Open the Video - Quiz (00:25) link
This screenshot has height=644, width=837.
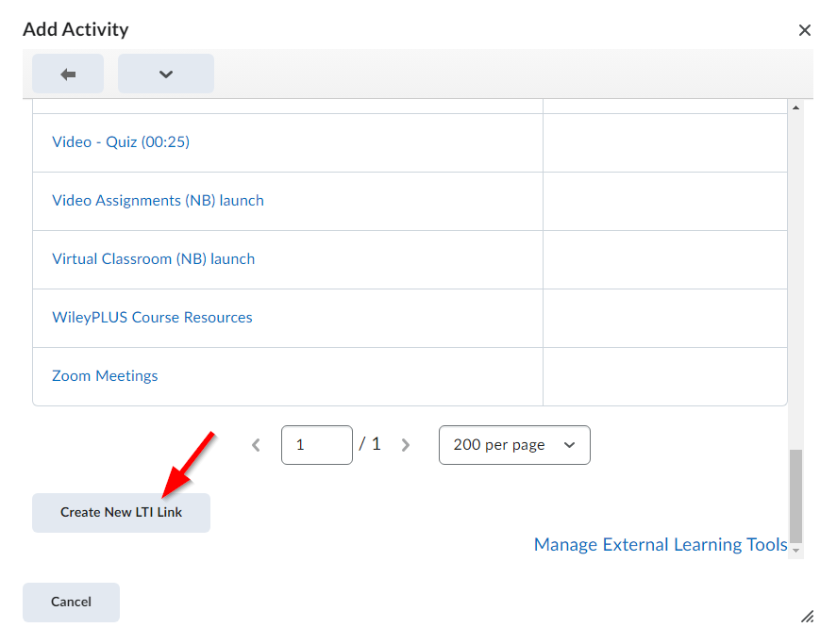point(121,142)
